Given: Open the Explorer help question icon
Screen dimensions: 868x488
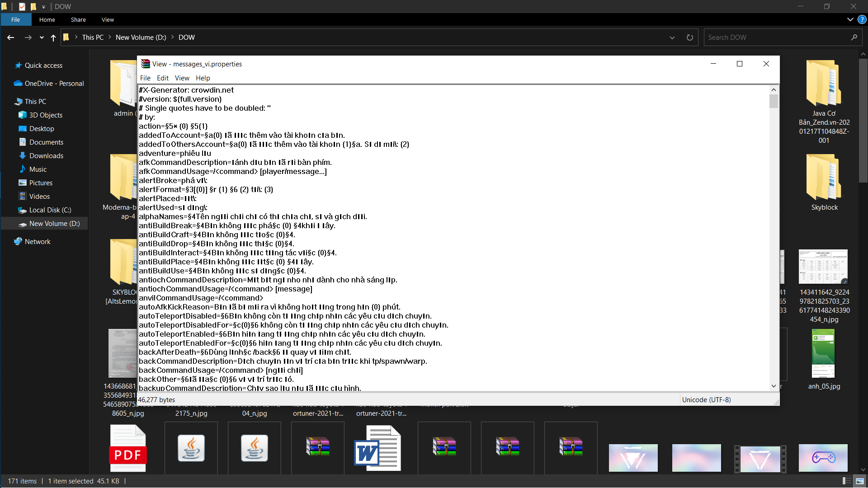Looking at the screenshot, I should 862,19.
